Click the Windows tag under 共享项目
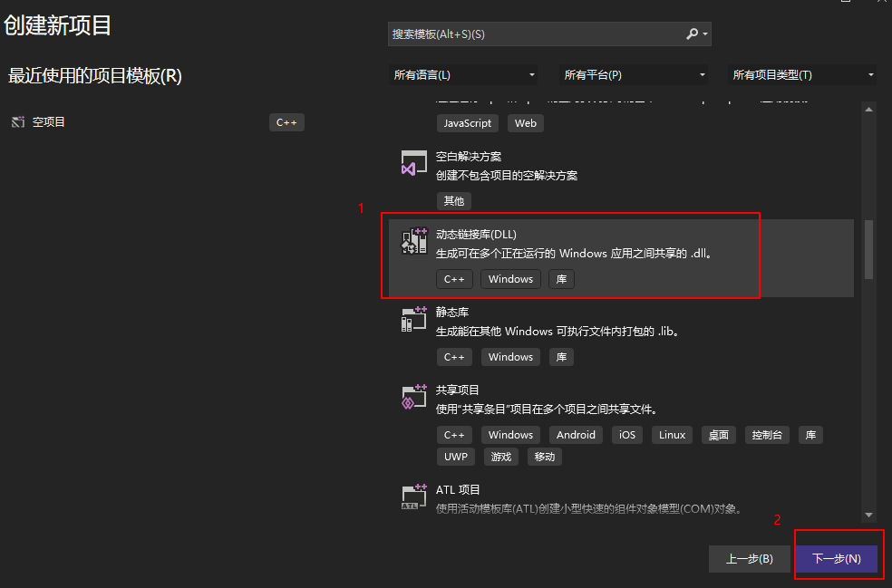892x588 pixels. point(511,435)
